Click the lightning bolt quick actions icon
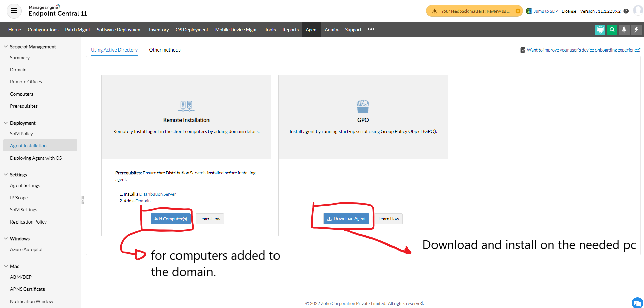Viewport: 644px width, 308px height. (636, 30)
